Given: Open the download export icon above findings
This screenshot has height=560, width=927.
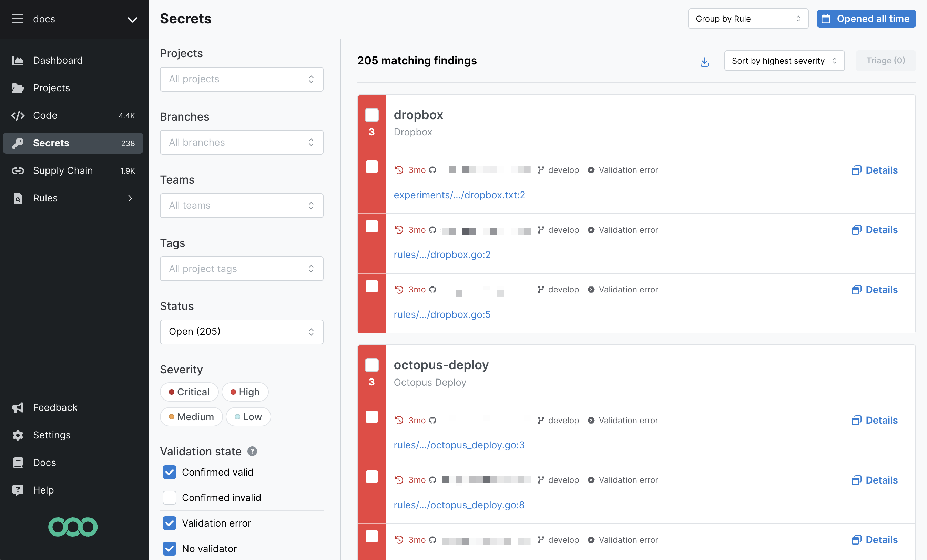Looking at the screenshot, I should [705, 61].
